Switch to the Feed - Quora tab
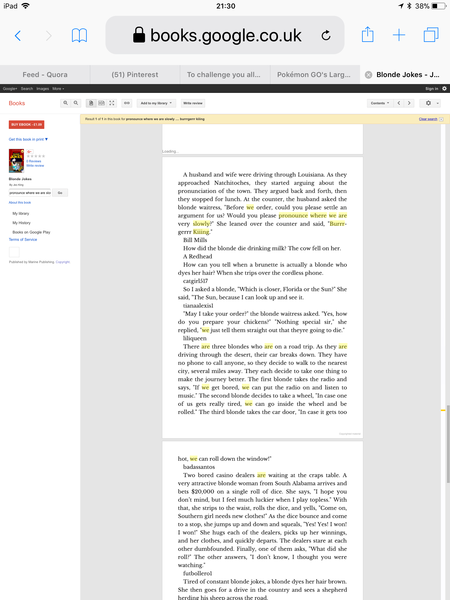Image resolution: width=450 pixels, height=600 pixels. (45, 75)
